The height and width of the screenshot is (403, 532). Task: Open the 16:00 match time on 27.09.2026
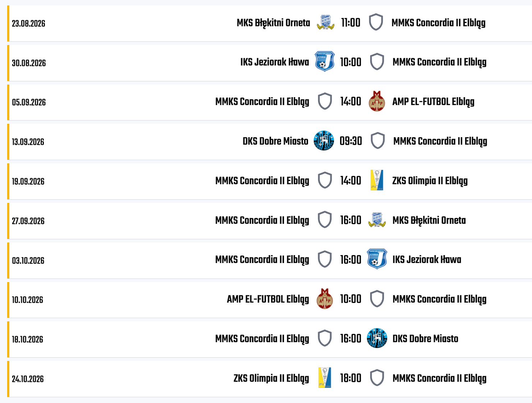[350, 220]
